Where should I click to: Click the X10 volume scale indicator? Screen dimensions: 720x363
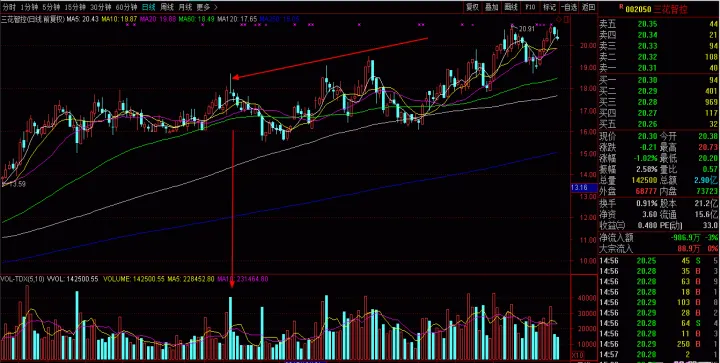(577, 356)
